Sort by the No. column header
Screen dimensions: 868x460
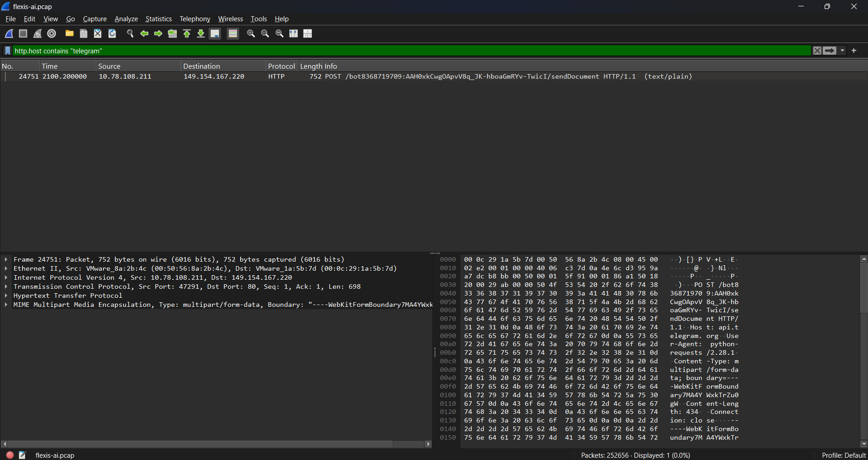point(20,66)
